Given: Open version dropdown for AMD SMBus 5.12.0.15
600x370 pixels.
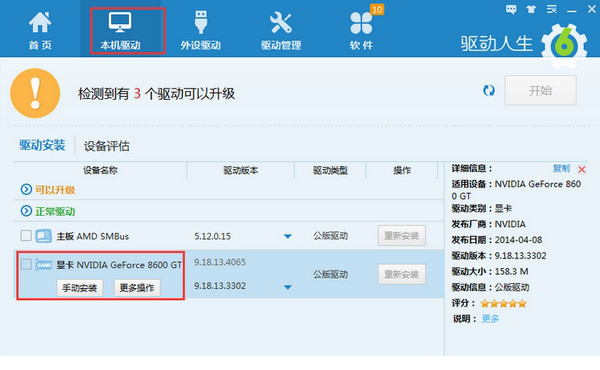Looking at the screenshot, I should click(288, 236).
